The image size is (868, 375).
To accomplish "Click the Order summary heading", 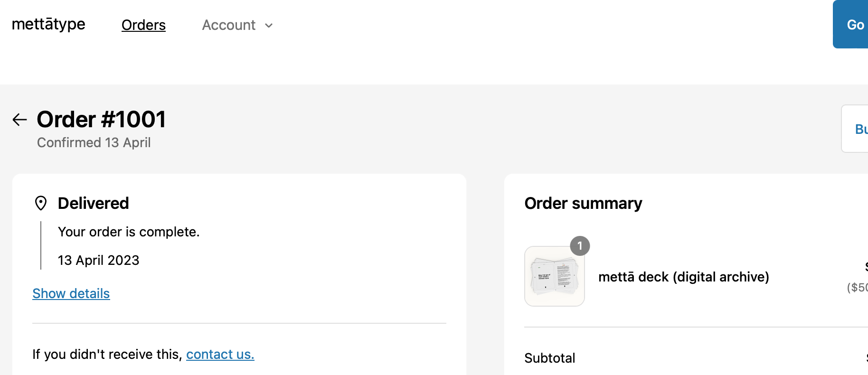I will pos(583,204).
